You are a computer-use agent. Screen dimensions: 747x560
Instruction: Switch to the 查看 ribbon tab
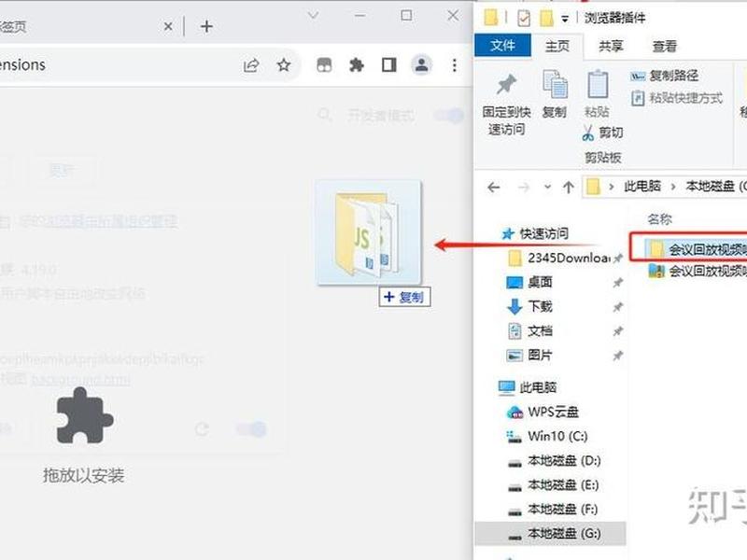click(664, 46)
